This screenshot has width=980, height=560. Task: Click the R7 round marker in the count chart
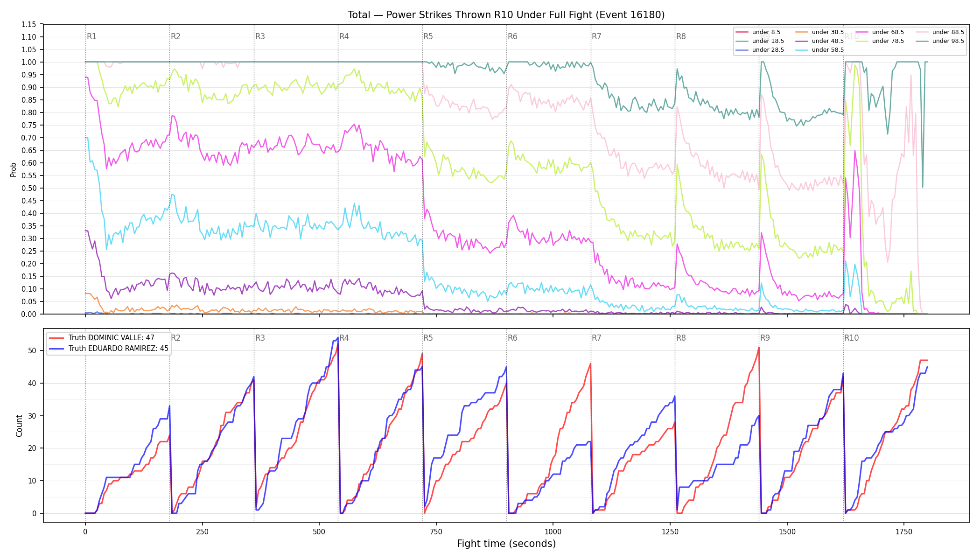click(x=596, y=338)
